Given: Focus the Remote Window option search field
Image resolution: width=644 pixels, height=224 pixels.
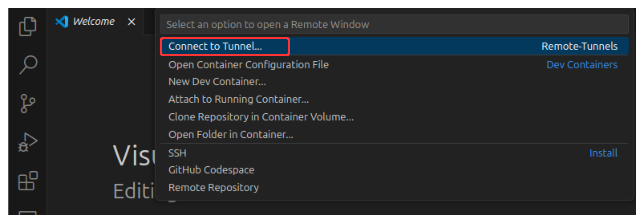Looking at the screenshot, I should [x=394, y=24].
